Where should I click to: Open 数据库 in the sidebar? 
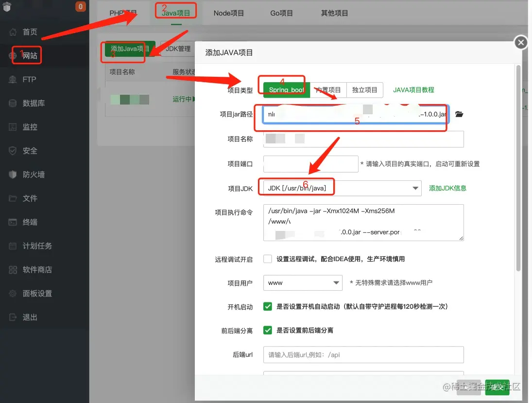pyautogui.click(x=34, y=103)
